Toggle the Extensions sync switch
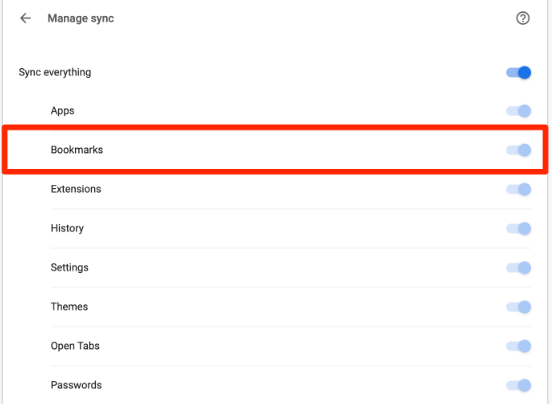This screenshot has width=552, height=404. (x=519, y=189)
